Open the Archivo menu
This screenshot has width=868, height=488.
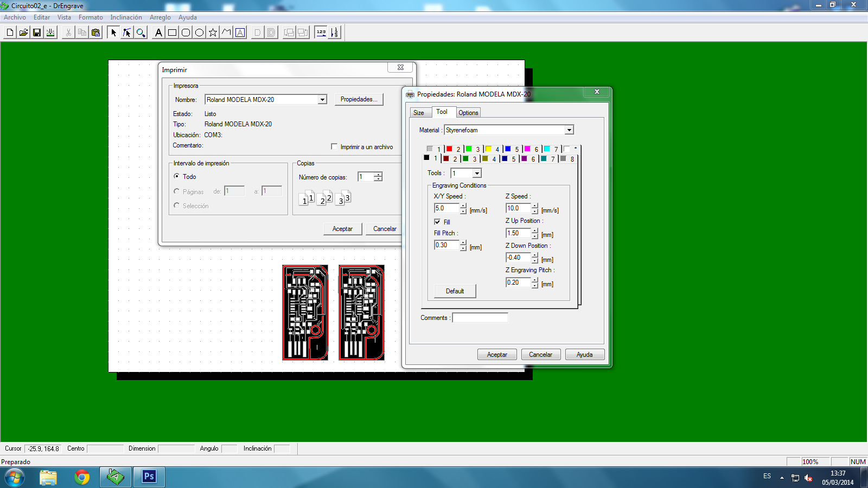pos(15,17)
